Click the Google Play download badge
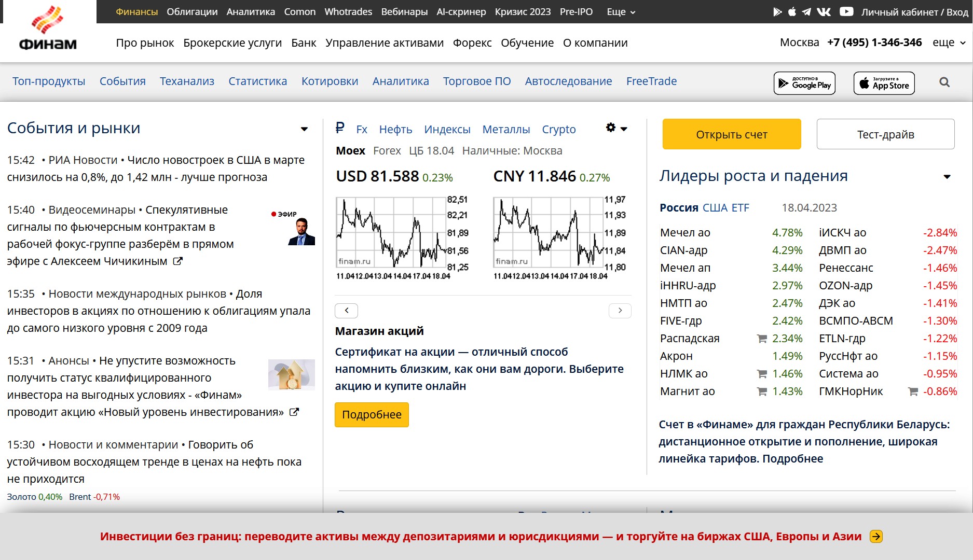Image resolution: width=973 pixels, height=560 pixels. [804, 83]
